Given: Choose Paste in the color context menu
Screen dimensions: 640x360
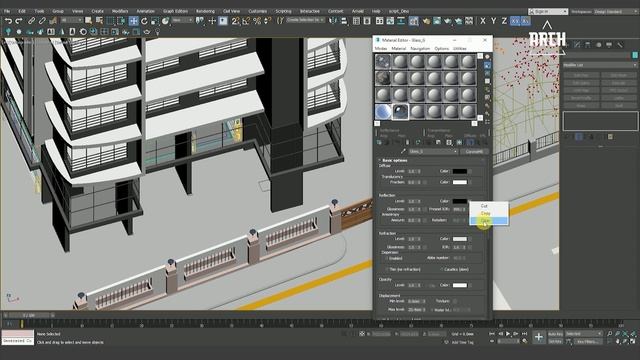Looking at the screenshot, I should (489, 220).
